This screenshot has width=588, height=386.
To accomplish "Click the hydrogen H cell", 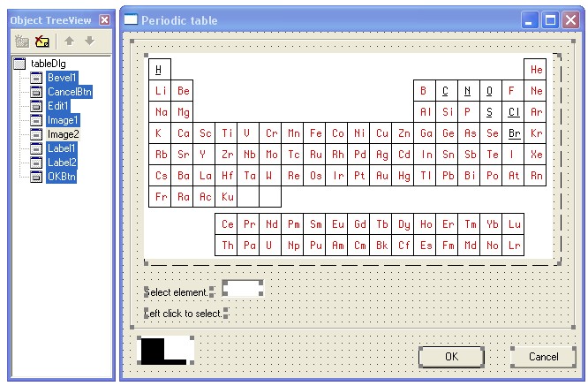I will [x=158, y=69].
